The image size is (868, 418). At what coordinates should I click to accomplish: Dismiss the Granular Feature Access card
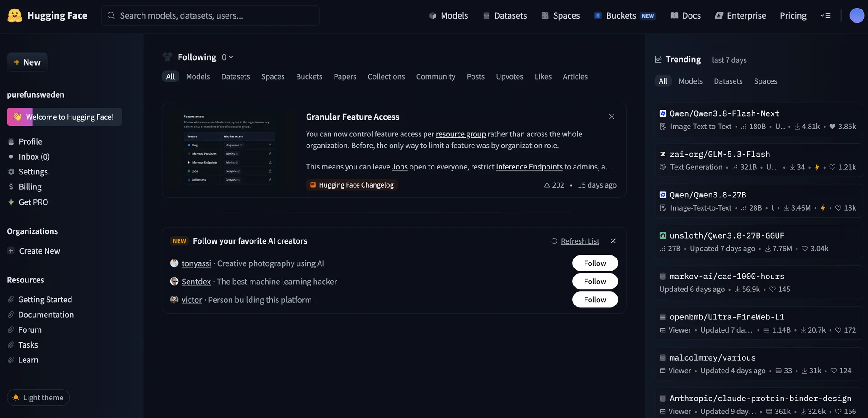coord(612,117)
